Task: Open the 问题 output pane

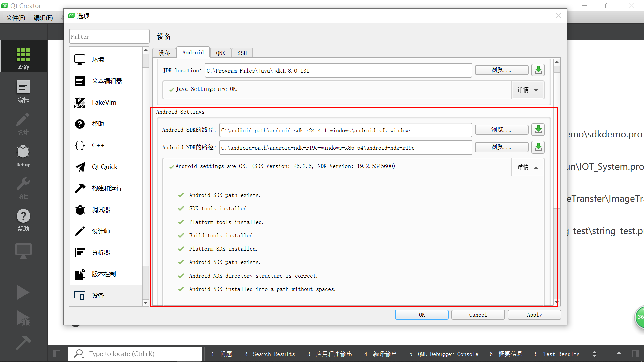Action: pyautogui.click(x=222, y=354)
